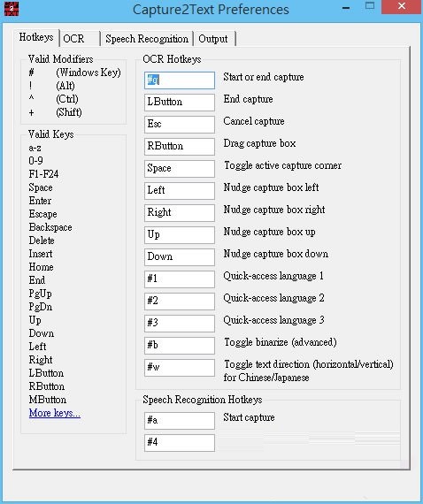Minimize the Capture2Text Preferences window
423x504 pixels.
point(346,8)
